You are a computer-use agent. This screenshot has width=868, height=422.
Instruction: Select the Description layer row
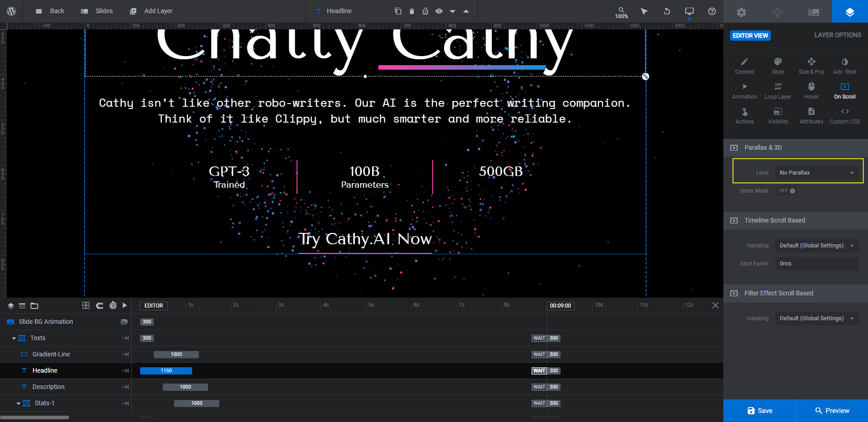(x=66, y=387)
